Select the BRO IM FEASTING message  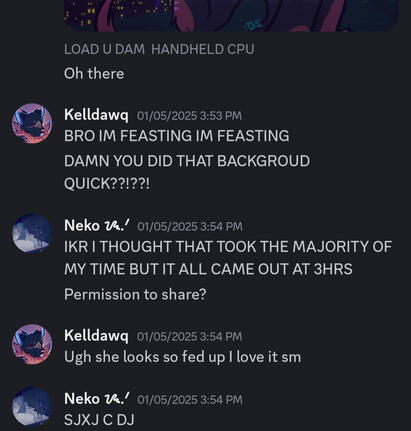(x=177, y=136)
